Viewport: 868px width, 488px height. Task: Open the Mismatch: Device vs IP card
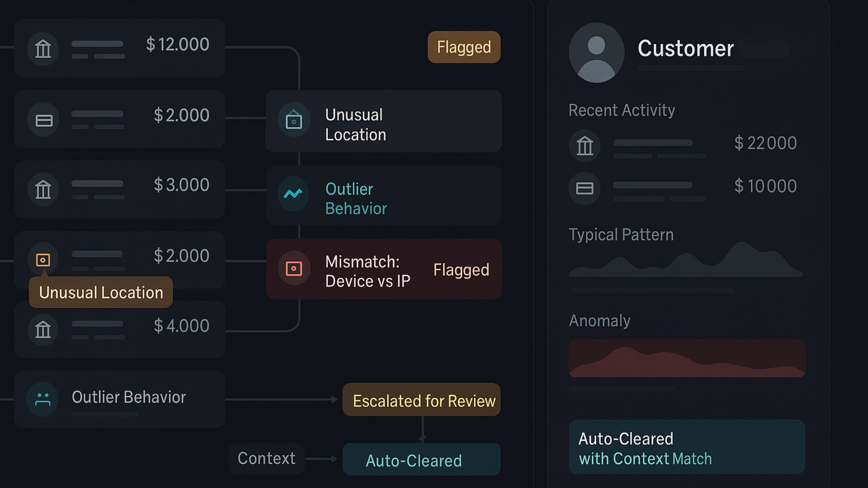(383, 269)
